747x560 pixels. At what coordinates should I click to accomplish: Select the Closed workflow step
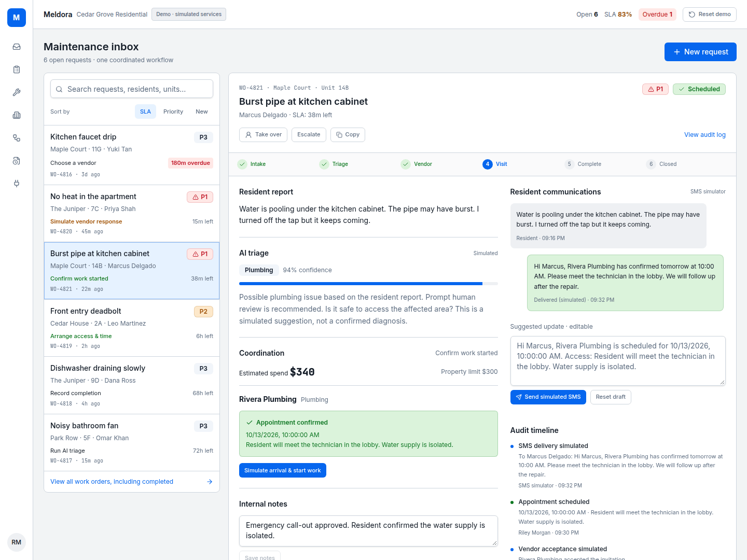point(661,164)
